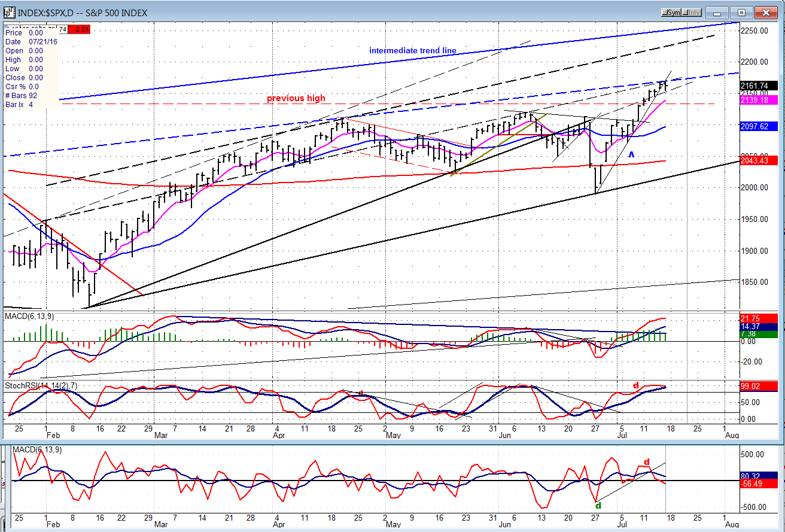Click the StochRSI(14,14(2),7) indicator label
The width and height of the screenshot is (785, 532).
pos(41,386)
